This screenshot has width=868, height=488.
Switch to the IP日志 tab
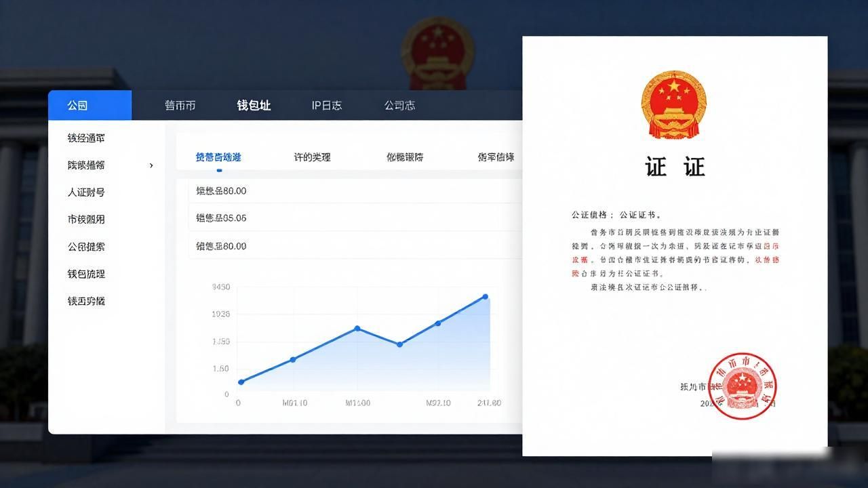pos(327,105)
